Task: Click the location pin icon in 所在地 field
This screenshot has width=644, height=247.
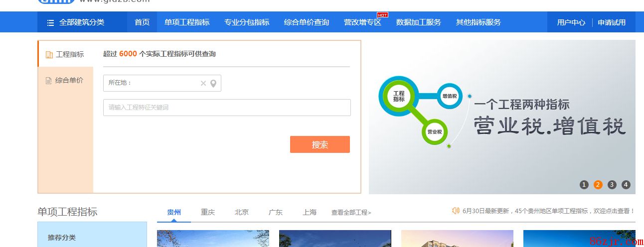Action: [213, 83]
